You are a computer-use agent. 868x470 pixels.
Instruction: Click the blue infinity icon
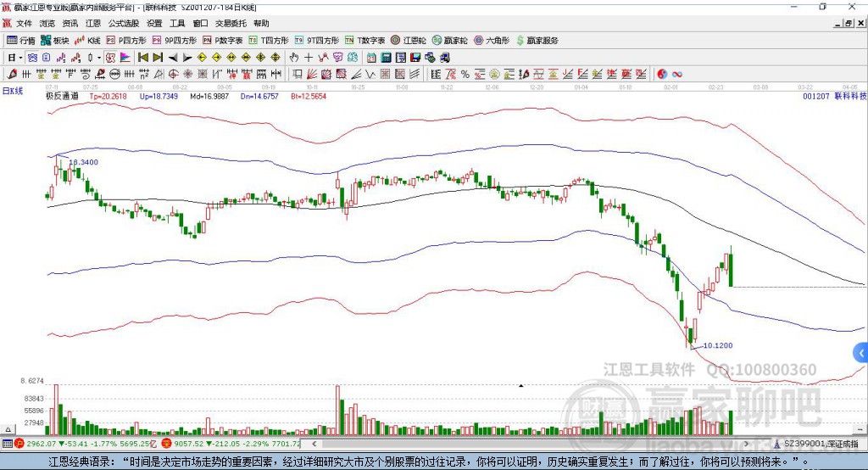pos(677,74)
